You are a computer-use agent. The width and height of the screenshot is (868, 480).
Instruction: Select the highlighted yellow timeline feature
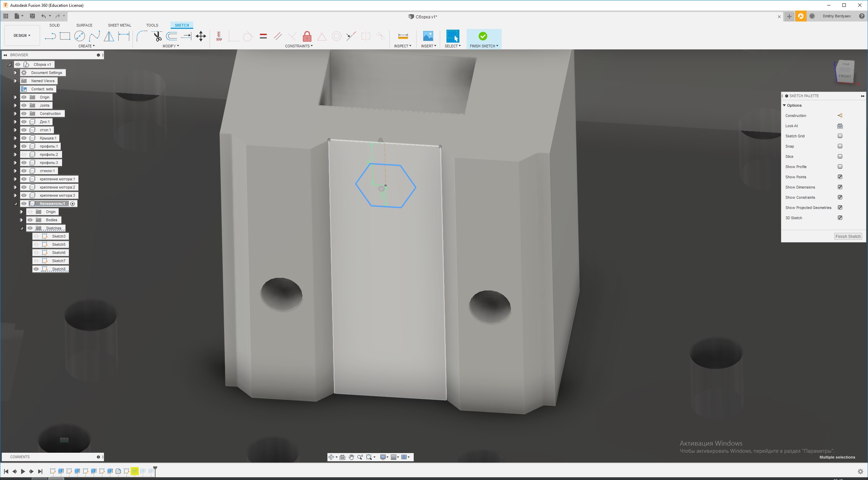click(134, 471)
